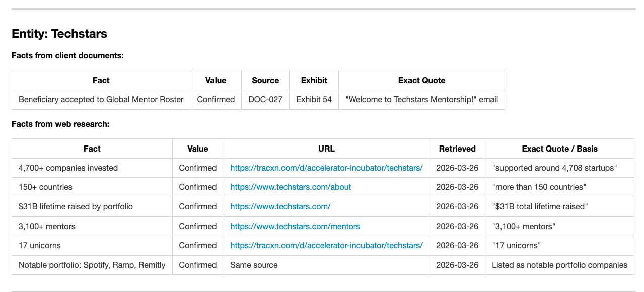Click the "DOC-027" source cell
644x292 pixels.
[x=265, y=99]
